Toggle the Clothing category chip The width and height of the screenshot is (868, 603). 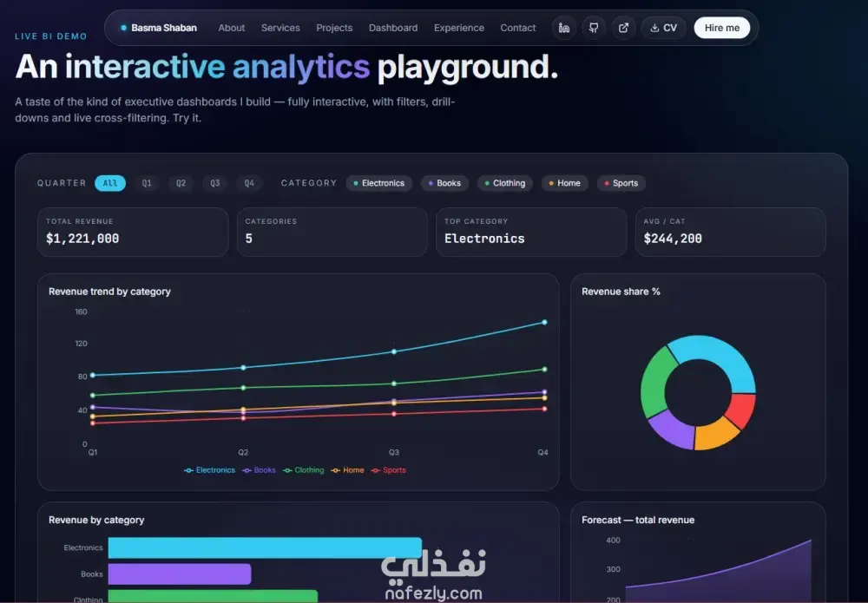(x=505, y=183)
